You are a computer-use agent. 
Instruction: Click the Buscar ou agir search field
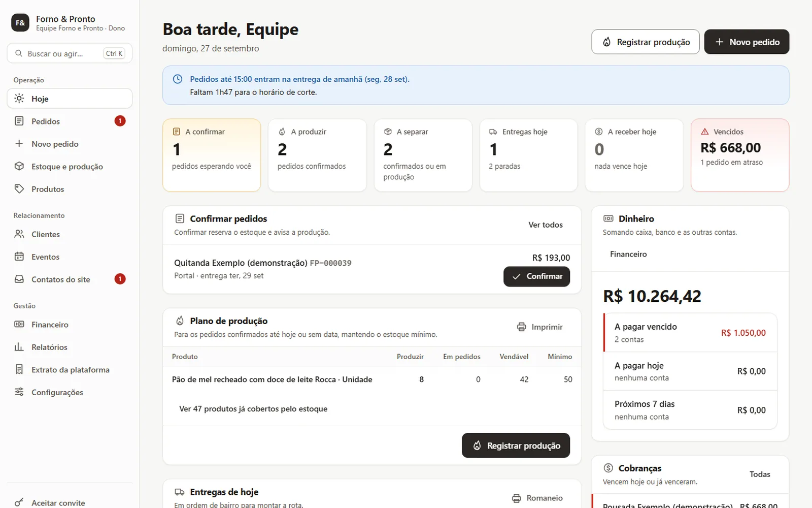pos(70,53)
